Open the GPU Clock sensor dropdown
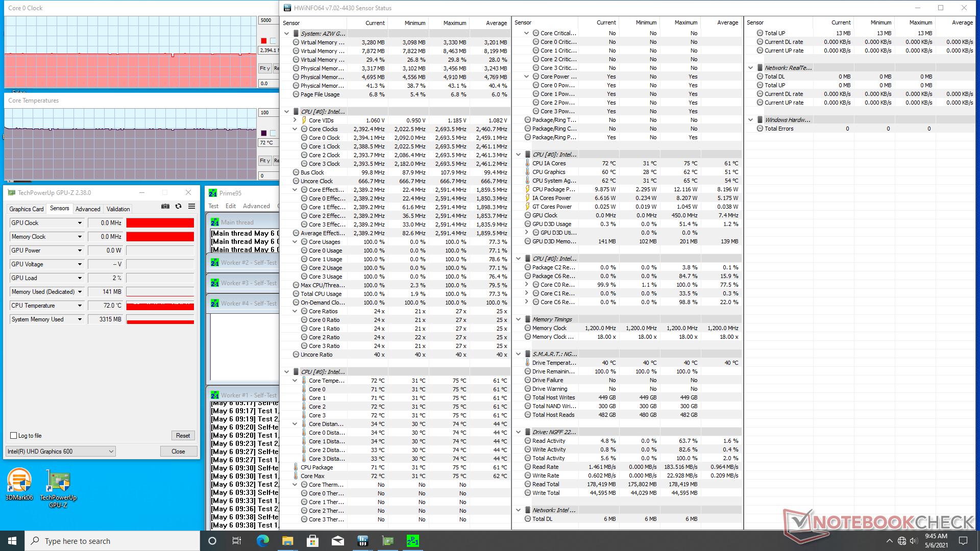This screenshot has height=551, width=980. coord(80,223)
